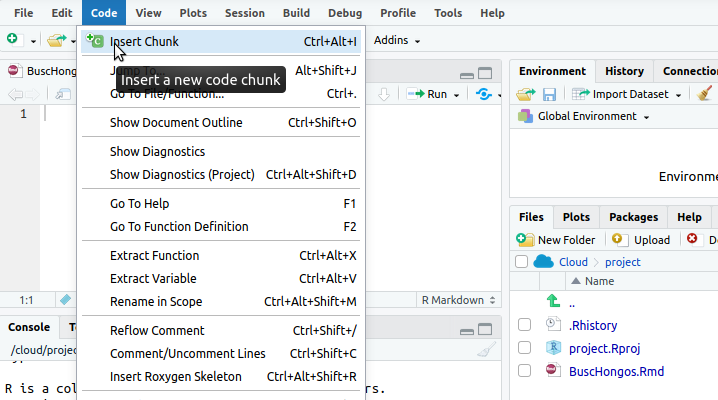
Task: Select Insert Chunk from the Code menu
Action: point(144,42)
